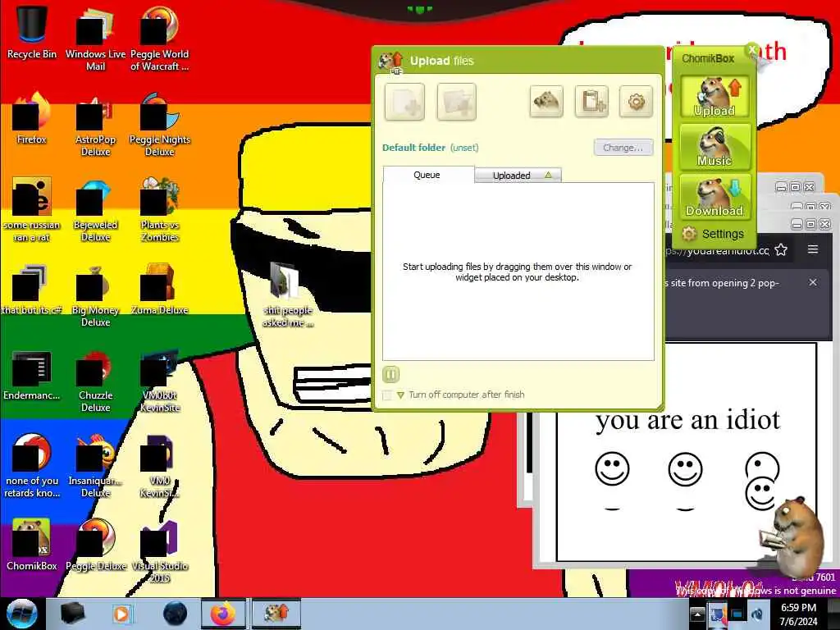Select the Insaniquar... Deluxe desktop icon
Image resolution: width=840 pixels, height=630 pixels.
(95, 466)
